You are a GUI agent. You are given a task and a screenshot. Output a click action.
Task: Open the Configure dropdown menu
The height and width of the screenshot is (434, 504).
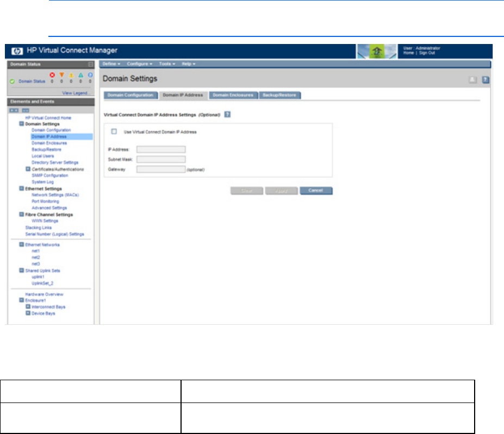140,64
